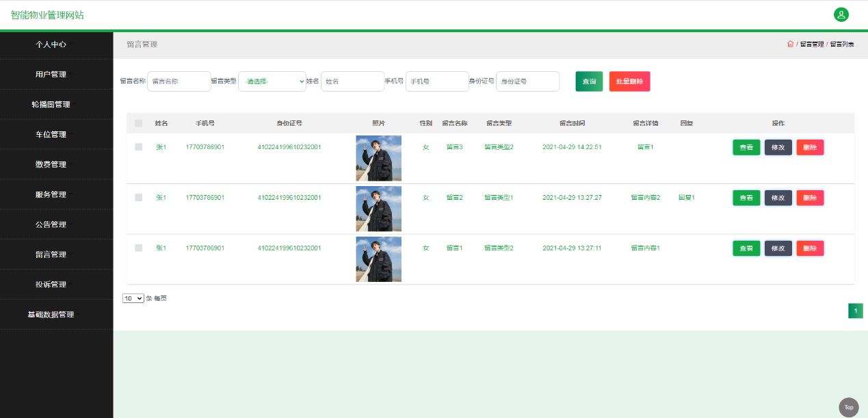Open the photo thumbnail in 留言3 row
Viewport: 868px width, 418px height.
point(378,158)
